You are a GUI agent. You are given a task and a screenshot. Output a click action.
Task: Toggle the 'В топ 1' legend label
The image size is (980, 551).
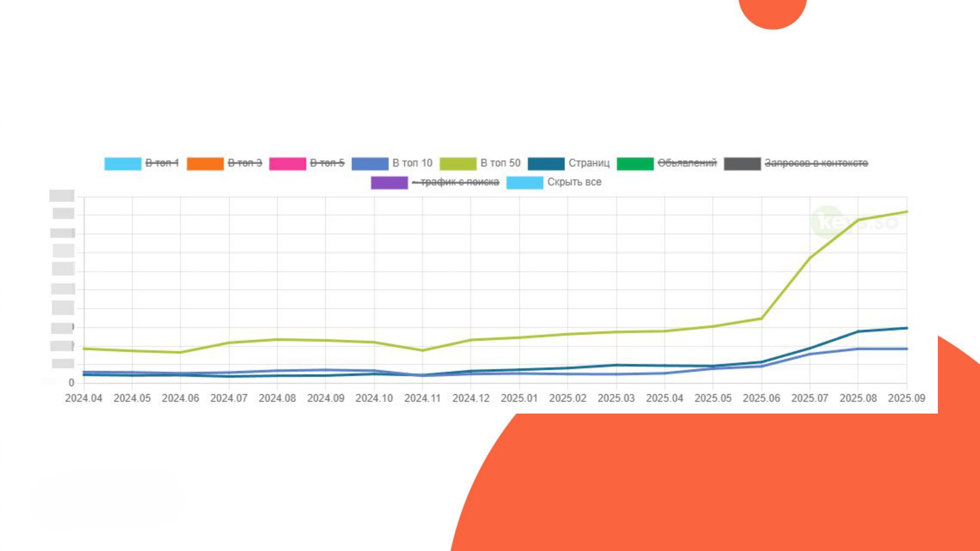tap(162, 163)
